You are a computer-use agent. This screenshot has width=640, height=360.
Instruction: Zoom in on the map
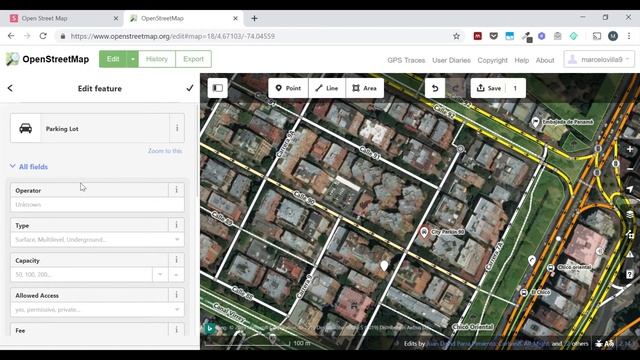click(x=630, y=149)
